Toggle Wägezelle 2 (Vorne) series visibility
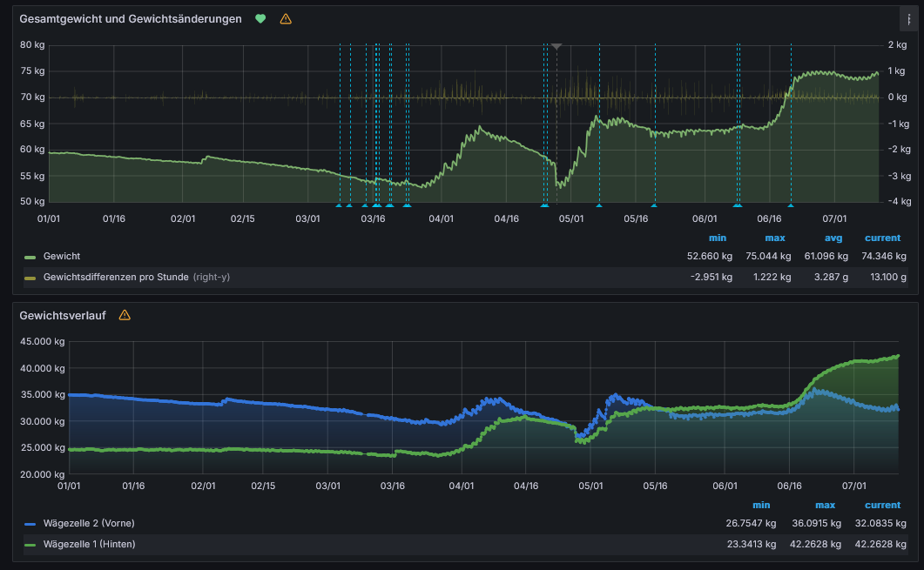Viewport: 924px width, 570px height. click(x=89, y=523)
